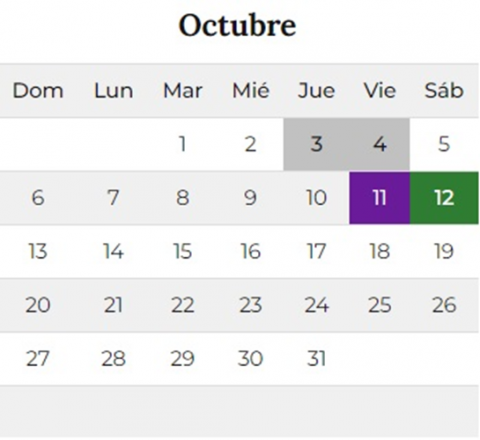The width and height of the screenshot is (480, 440).
Task: Choose Sunday October 6
Action: tap(38, 198)
